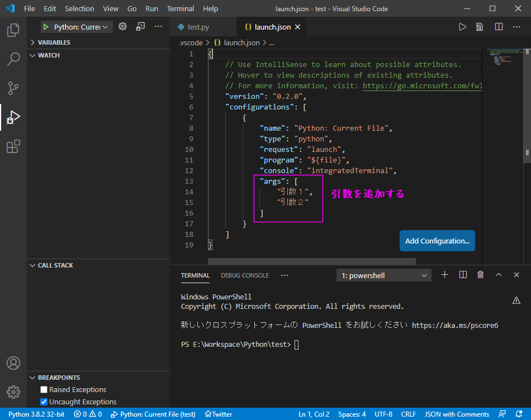Image resolution: width=531 pixels, height=420 pixels.
Task: Change indentation via Spaces: 4
Action: tap(352, 414)
